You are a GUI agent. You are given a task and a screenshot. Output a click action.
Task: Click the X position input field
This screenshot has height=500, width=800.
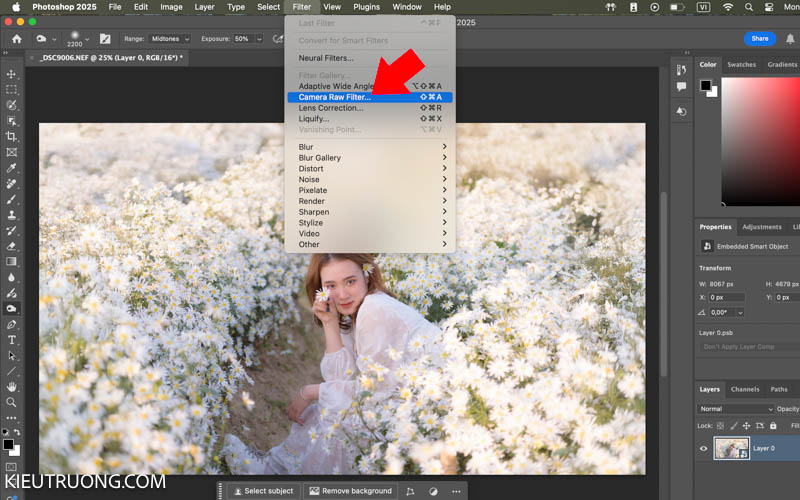727,297
